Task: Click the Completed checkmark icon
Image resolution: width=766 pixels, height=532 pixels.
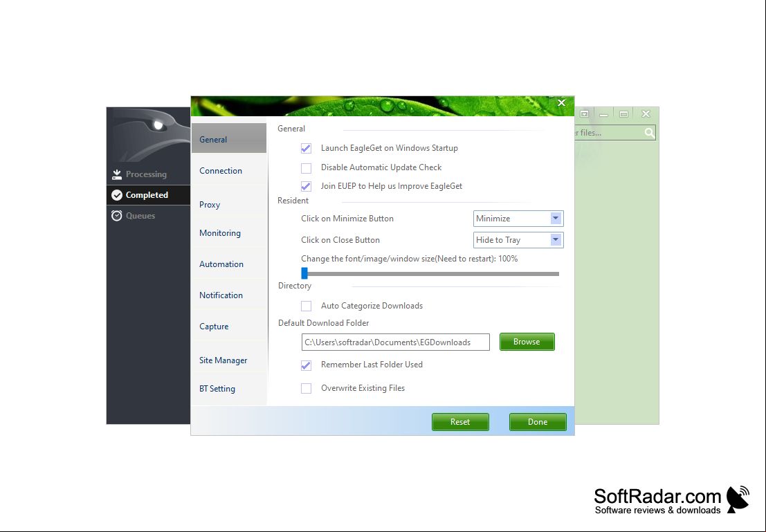Action: (x=117, y=195)
